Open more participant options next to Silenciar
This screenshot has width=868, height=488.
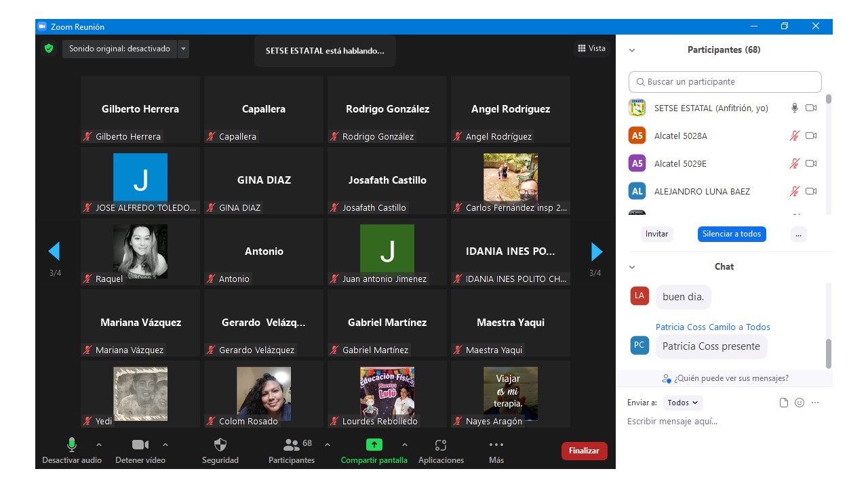pos(798,234)
